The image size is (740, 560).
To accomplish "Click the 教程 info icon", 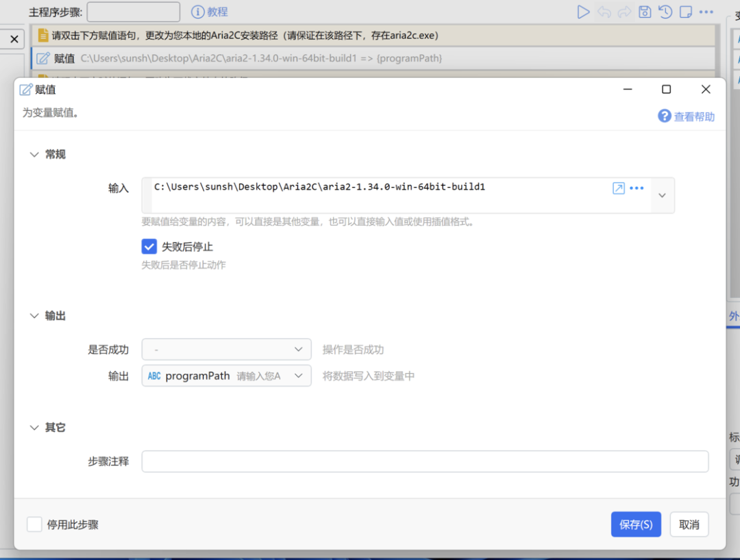I will tap(198, 12).
